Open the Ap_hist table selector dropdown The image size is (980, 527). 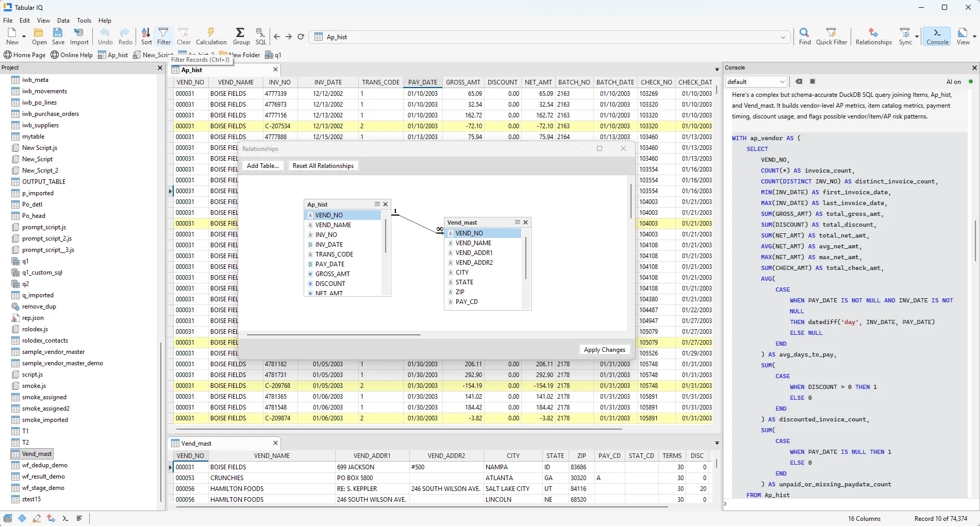pos(783,37)
